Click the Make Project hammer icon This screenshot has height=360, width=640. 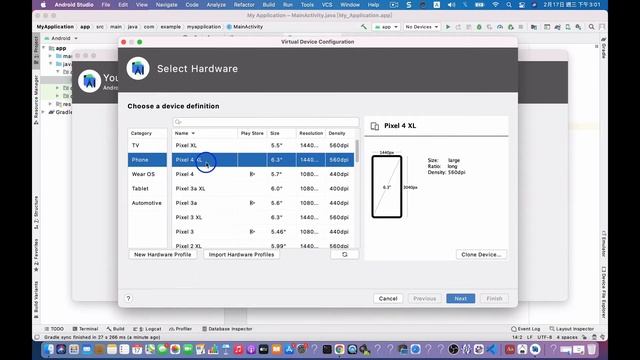(364, 27)
